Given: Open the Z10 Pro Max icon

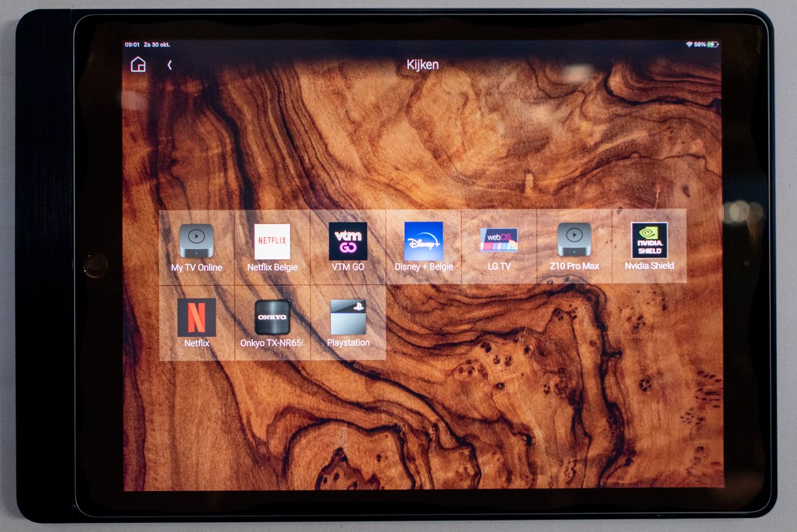Looking at the screenshot, I should coord(574,240).
